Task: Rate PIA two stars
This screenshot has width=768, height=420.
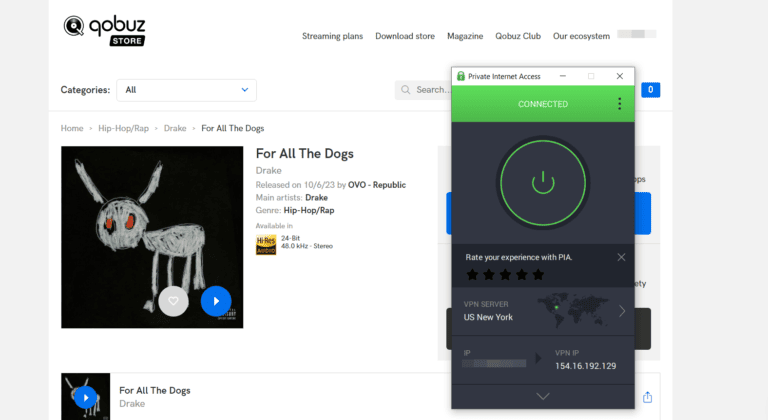Action: (x=489, y=275)
